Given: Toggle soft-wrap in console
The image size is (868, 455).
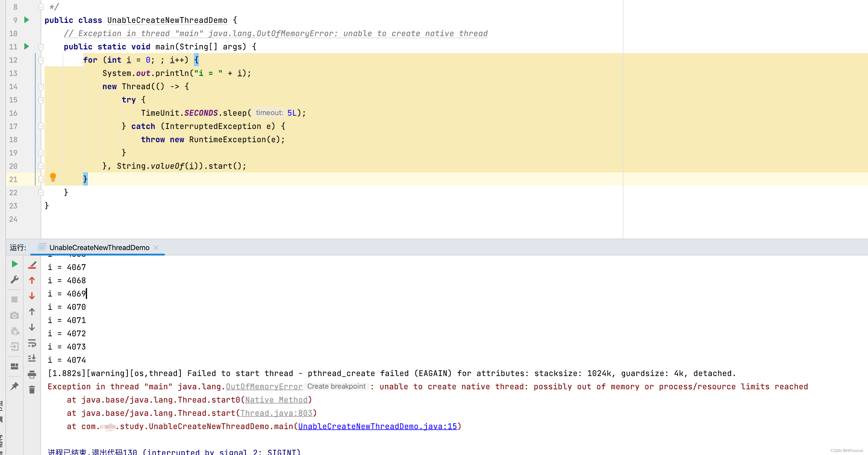Looking at the screenshot, I should (32, 343).
